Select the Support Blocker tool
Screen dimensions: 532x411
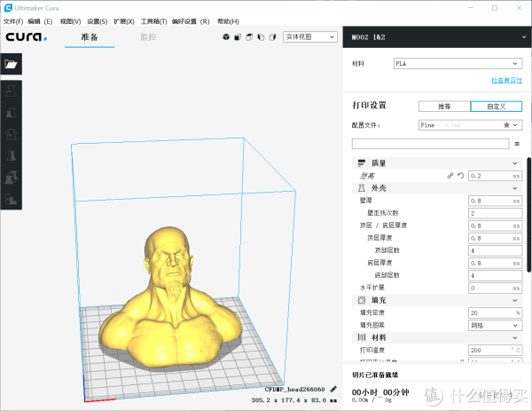(12, 199)
